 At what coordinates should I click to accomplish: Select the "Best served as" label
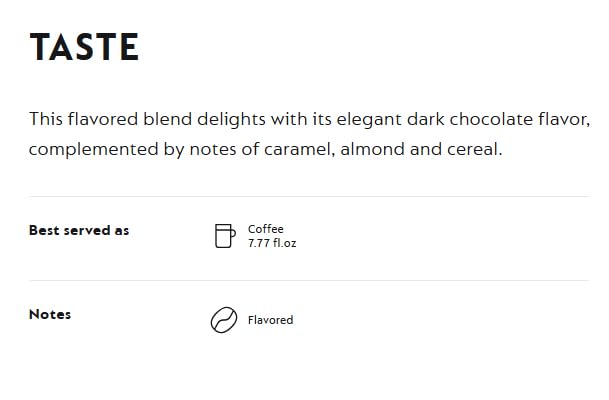coord(79,231)
